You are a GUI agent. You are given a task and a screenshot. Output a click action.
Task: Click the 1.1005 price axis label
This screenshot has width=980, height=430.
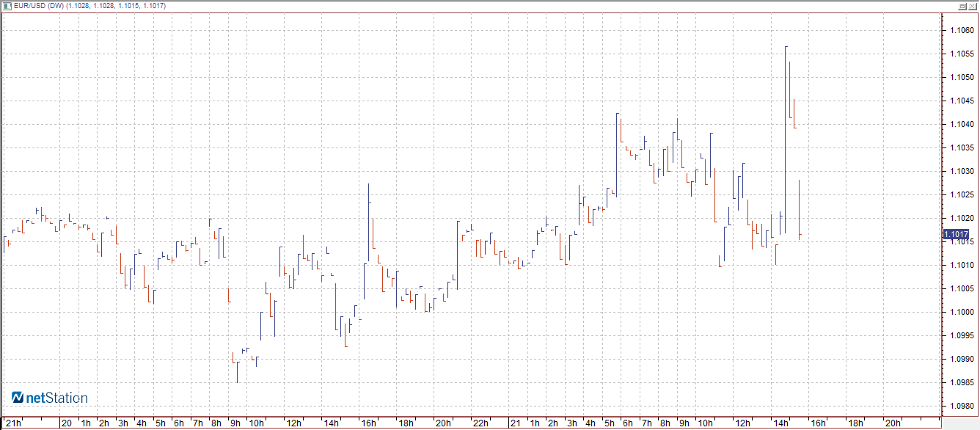(962, 288)
